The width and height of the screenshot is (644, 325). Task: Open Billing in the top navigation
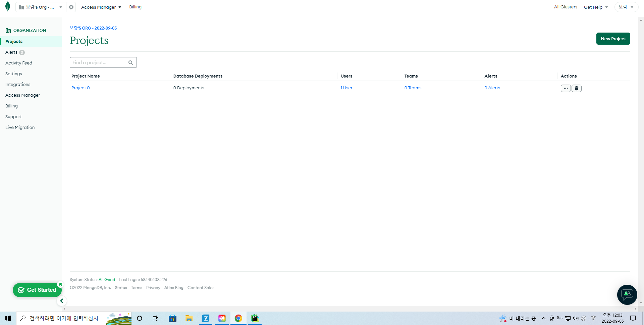click(135, 7)
